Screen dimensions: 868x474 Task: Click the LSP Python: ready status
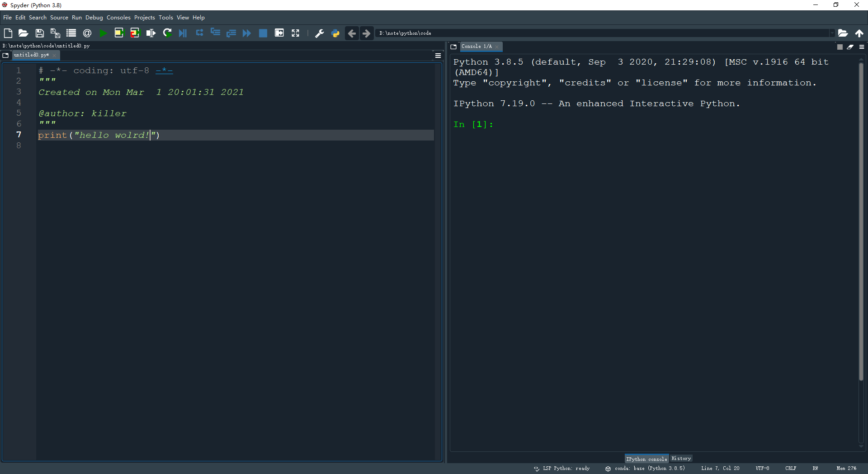tap(562, 469)
